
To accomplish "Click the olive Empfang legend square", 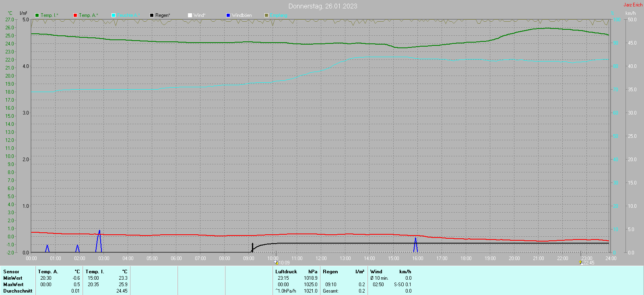I will (x=266, y=15).
